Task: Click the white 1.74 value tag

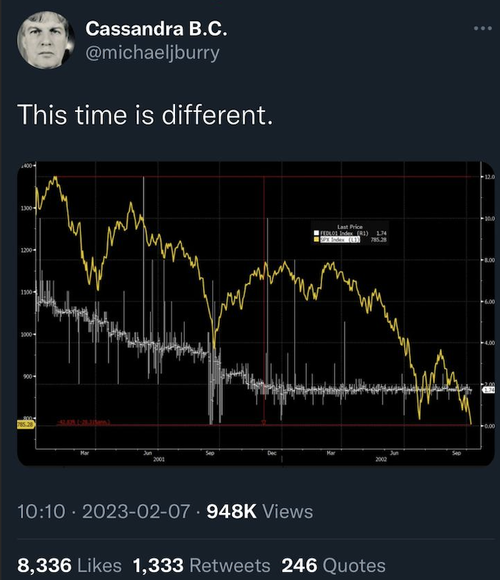Action: (x=489, y=390)
